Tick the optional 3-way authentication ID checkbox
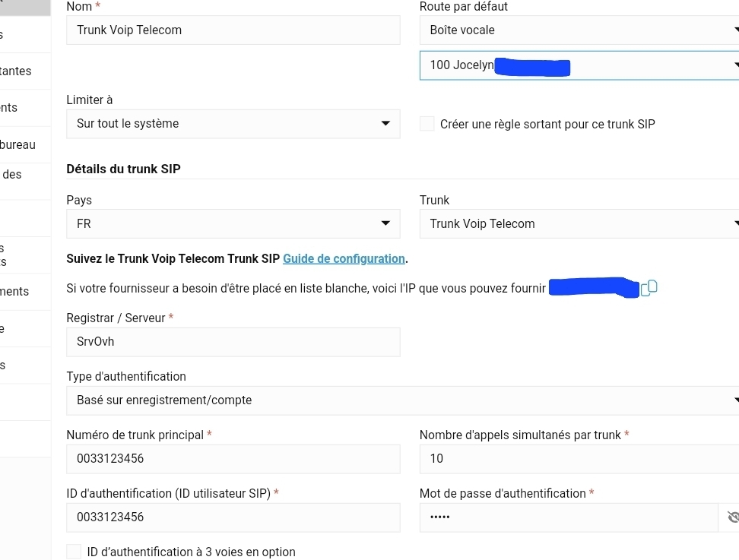Screen dimensions: 739x560 [x=74, y=552]
